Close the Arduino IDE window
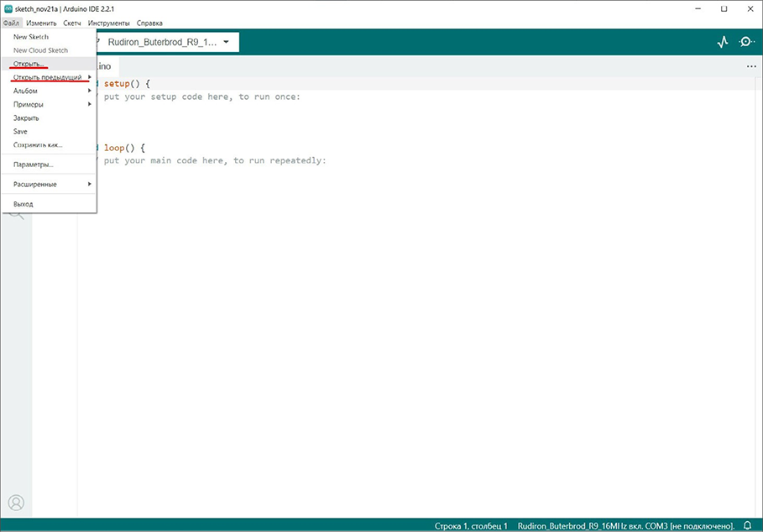This screenshot has height=532, width=763. [x=750, y=8]
